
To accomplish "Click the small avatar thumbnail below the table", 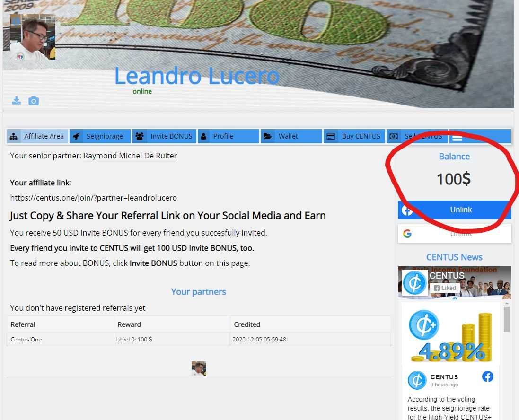I will coord(199,368).
